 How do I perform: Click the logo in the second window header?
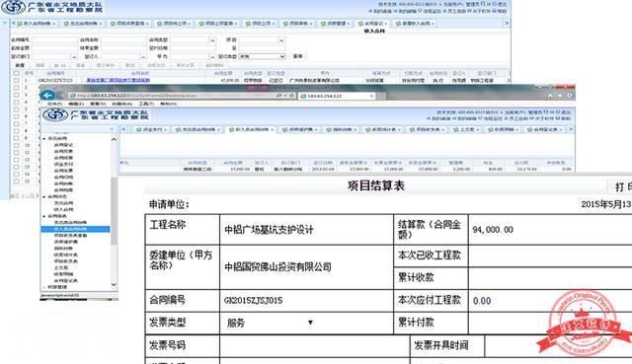point(55,115)
